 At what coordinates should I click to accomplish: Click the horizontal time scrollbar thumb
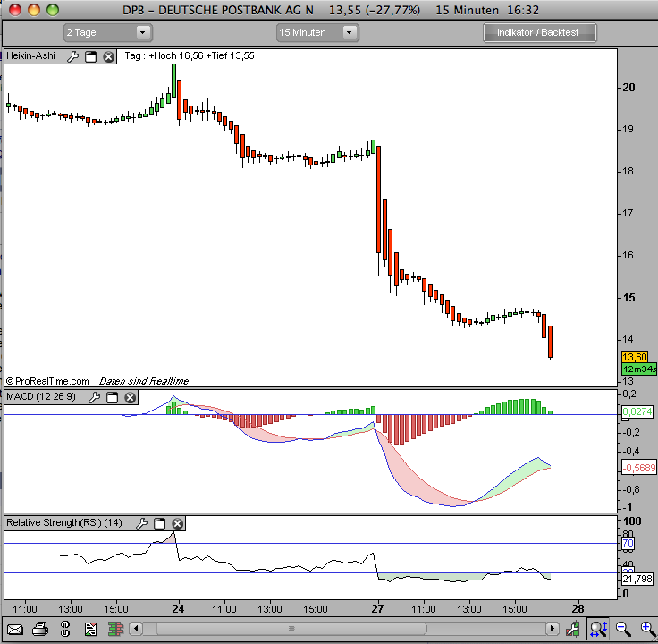pyautogui.click(x=291, y=629)
